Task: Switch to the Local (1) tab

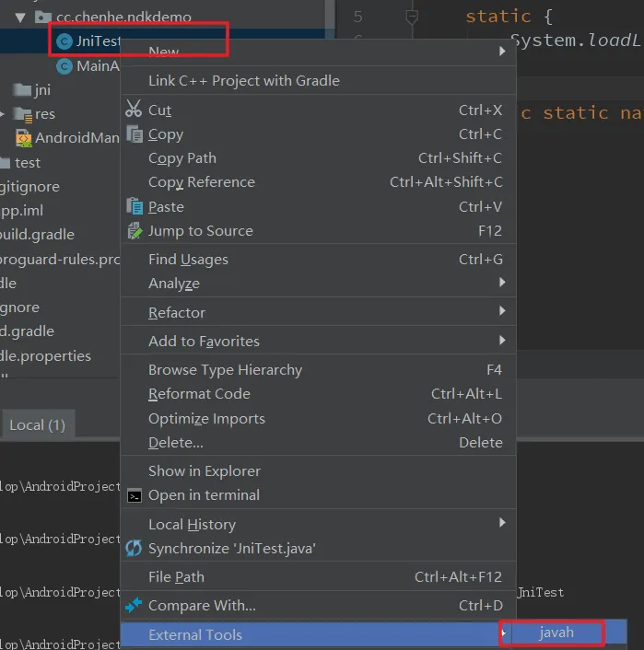Action: [37, 424]
